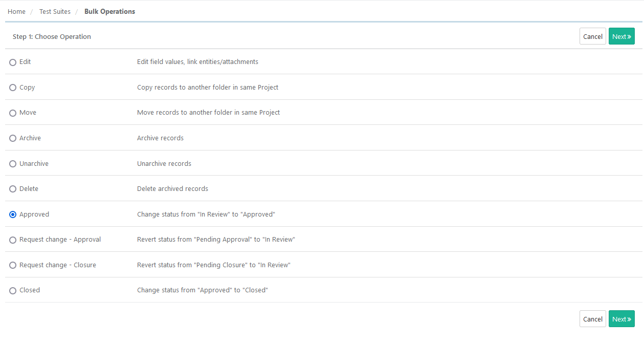Click Next in the Step 1 header
This screenshot has height=343, width=644.
click(x=621, y=36)
